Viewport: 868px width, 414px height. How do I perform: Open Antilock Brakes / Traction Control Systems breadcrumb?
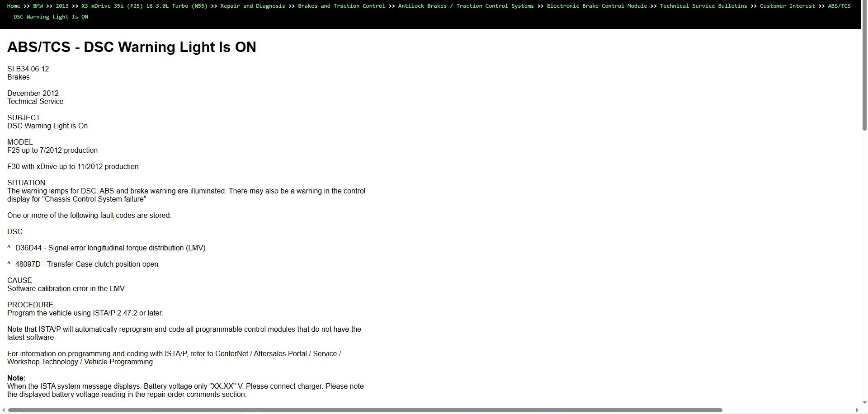click(x=466, y=6)
